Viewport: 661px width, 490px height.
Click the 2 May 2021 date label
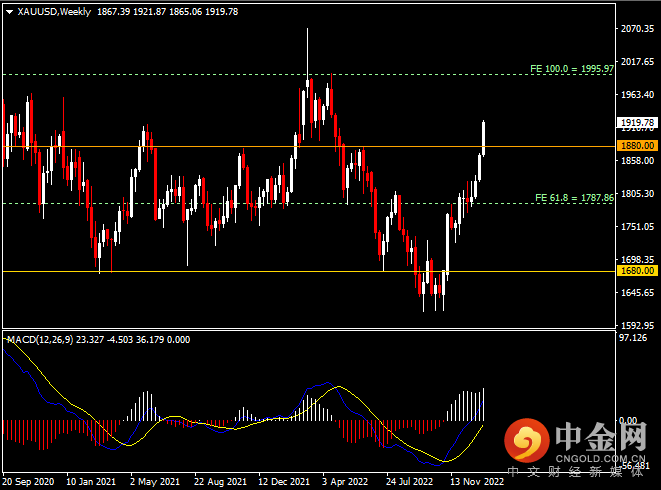[155, 482]
